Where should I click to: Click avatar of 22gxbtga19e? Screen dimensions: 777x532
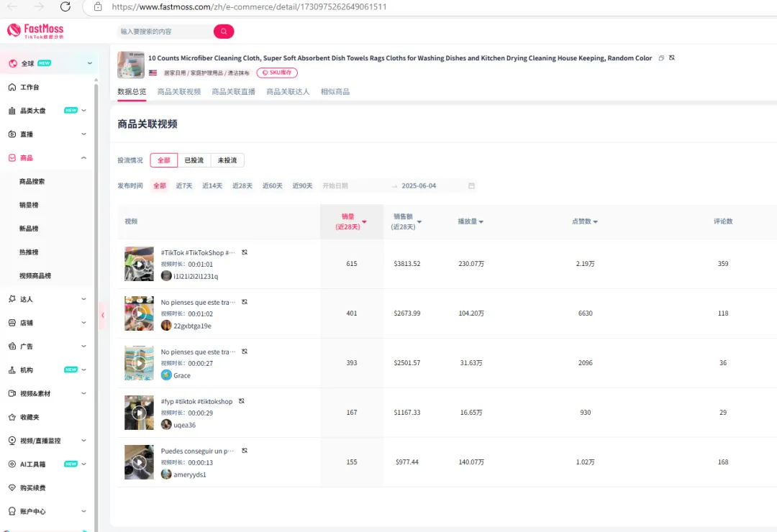[166, 326]
